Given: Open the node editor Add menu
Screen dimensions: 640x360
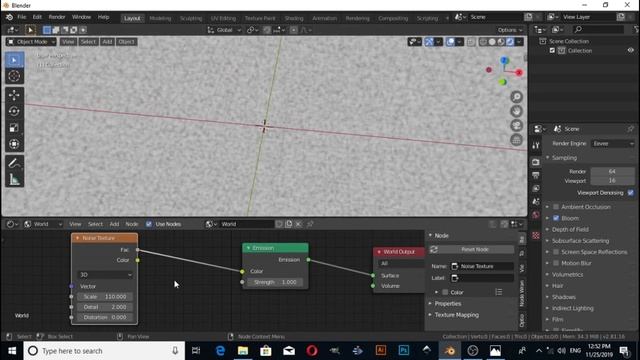Looking at the screenshot, I should coord(114,224).
